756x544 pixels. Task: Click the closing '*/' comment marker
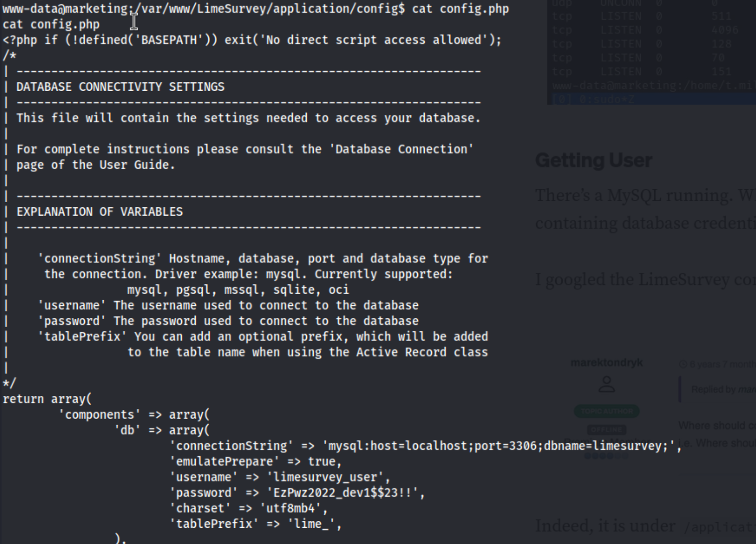9,383
